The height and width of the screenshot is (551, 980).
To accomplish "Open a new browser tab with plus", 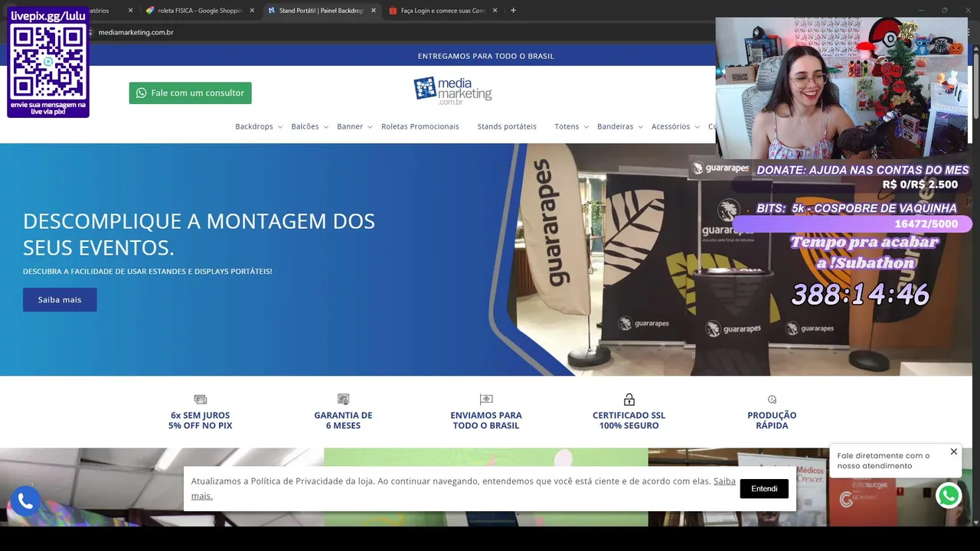I will [513, 11].
